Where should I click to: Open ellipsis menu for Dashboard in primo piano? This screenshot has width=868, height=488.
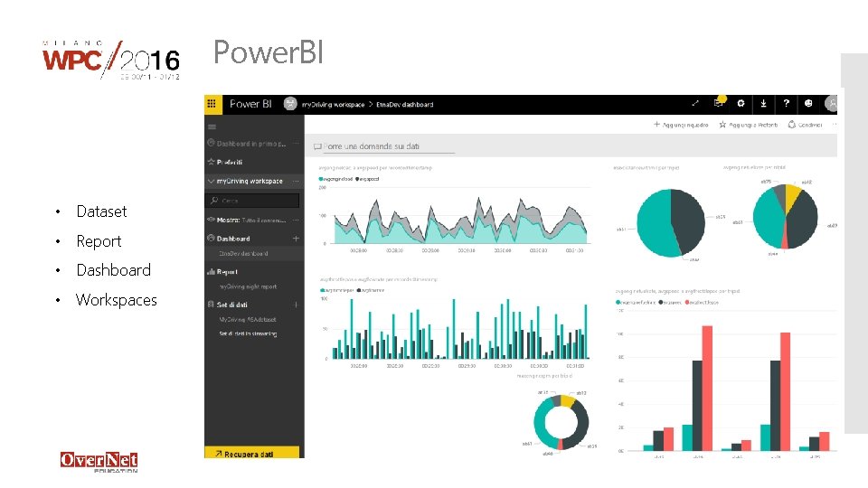coord(297,144)
